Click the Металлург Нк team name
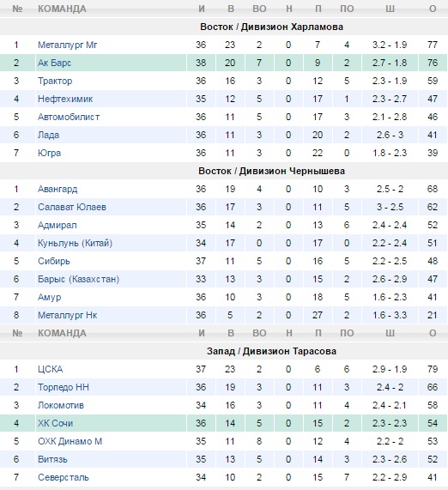 [67, 315]
